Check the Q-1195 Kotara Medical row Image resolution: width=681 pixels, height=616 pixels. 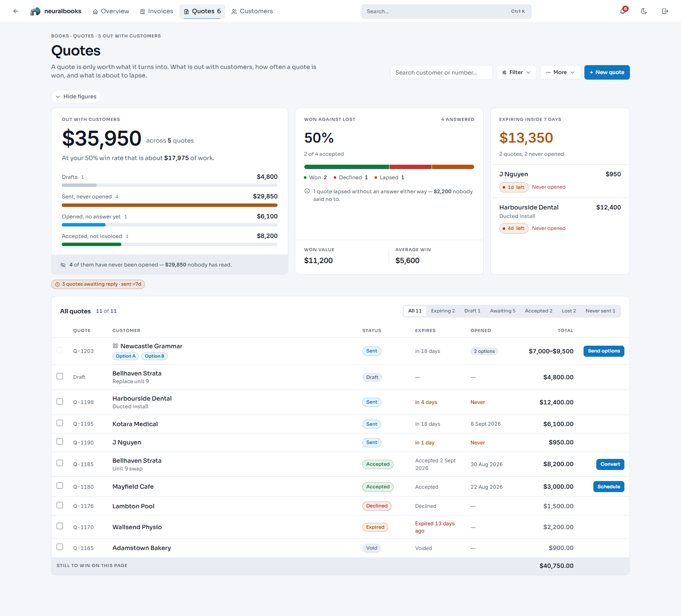click(60, 423)
